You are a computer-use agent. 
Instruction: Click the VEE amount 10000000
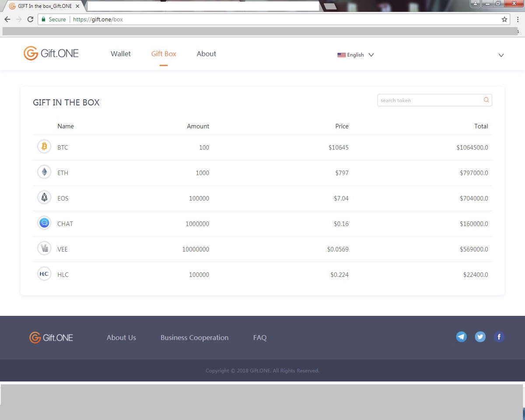(x=196, y=249)
